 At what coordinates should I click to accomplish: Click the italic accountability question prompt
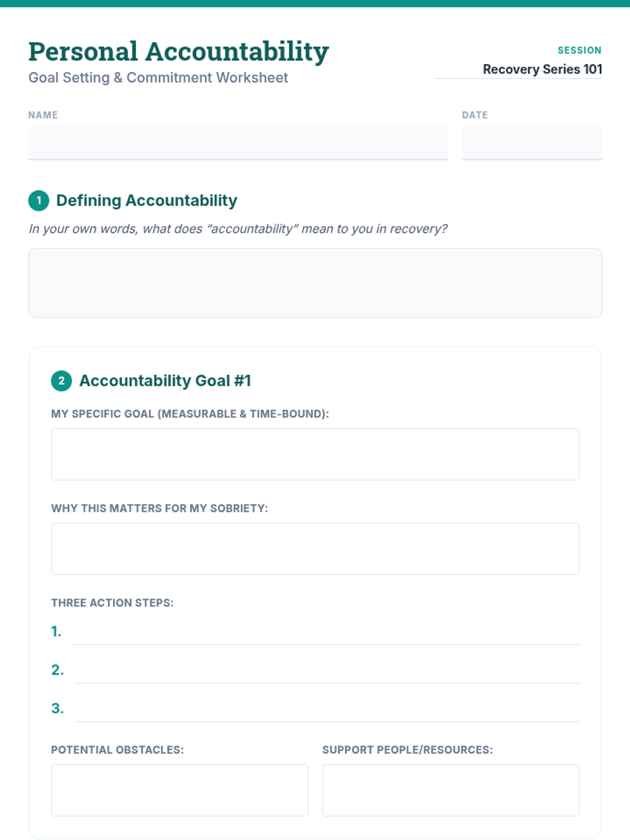tap(238, 229)
